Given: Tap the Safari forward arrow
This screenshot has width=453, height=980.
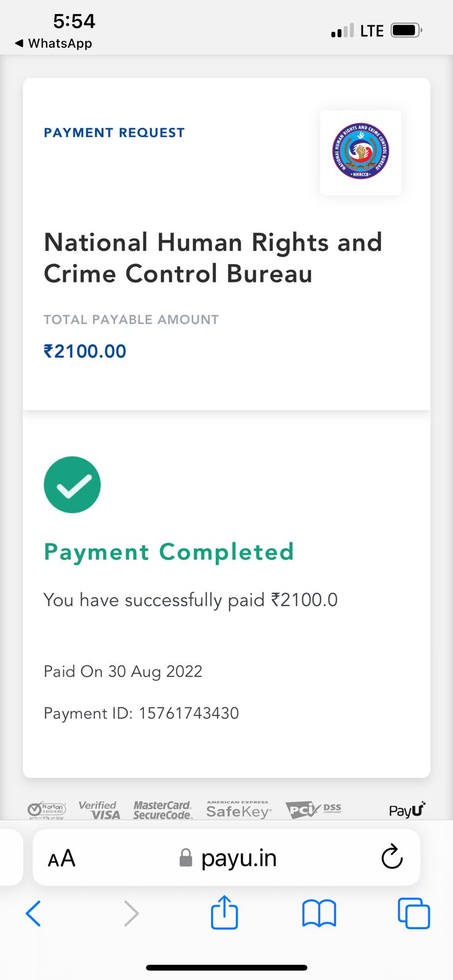Looking at the screenshot, I should coord(131,914).
